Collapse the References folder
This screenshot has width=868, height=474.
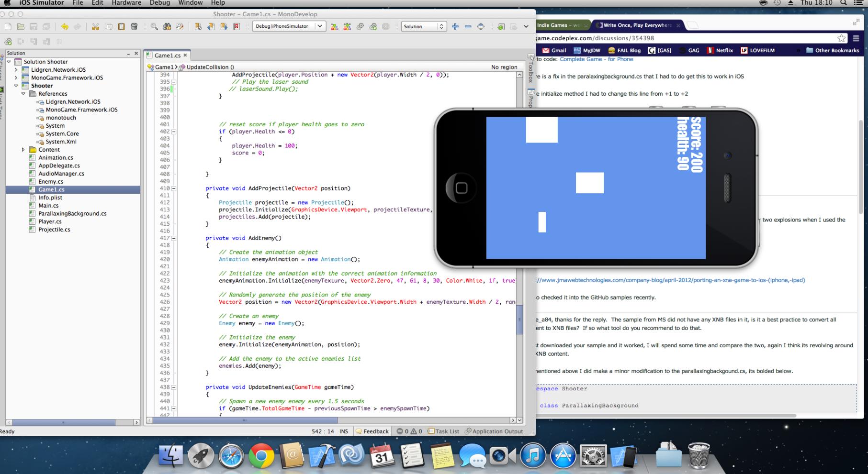click(23, 94)
